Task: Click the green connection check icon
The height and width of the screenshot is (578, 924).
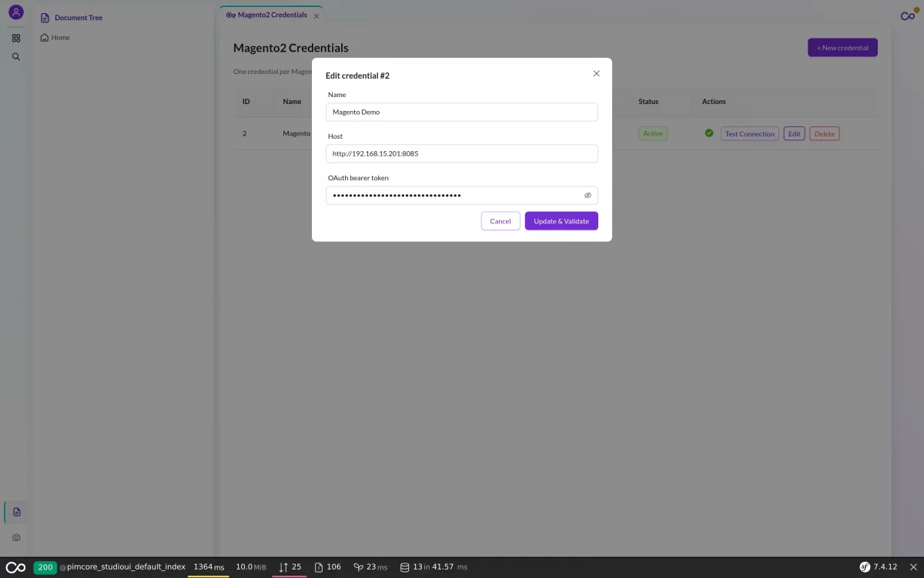Action: [x=709, y=133]
